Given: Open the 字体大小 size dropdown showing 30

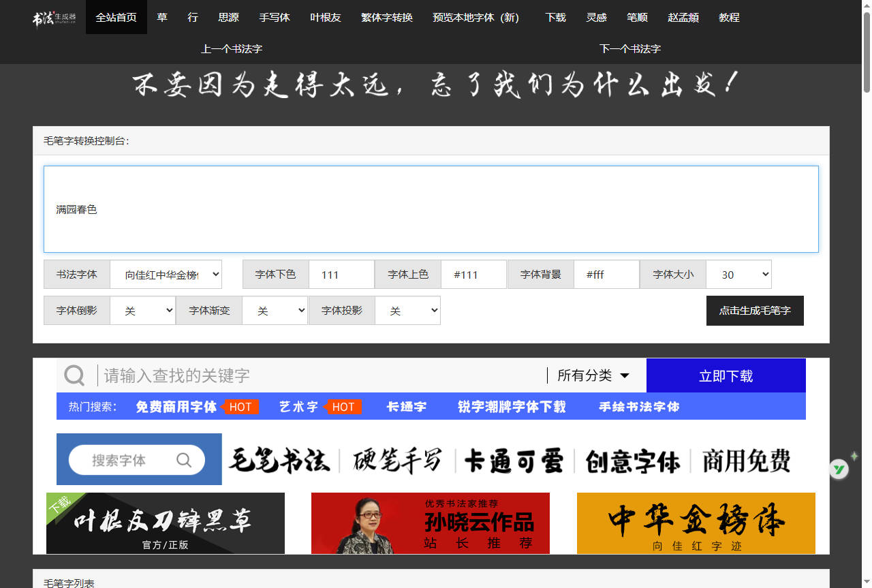Looking at the screenshot, I should tap(738, 274).
